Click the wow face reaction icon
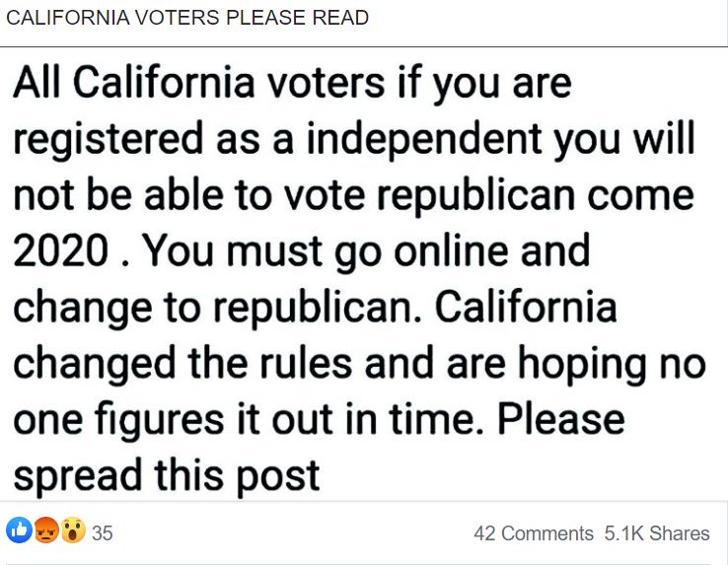 click(72, 531)
